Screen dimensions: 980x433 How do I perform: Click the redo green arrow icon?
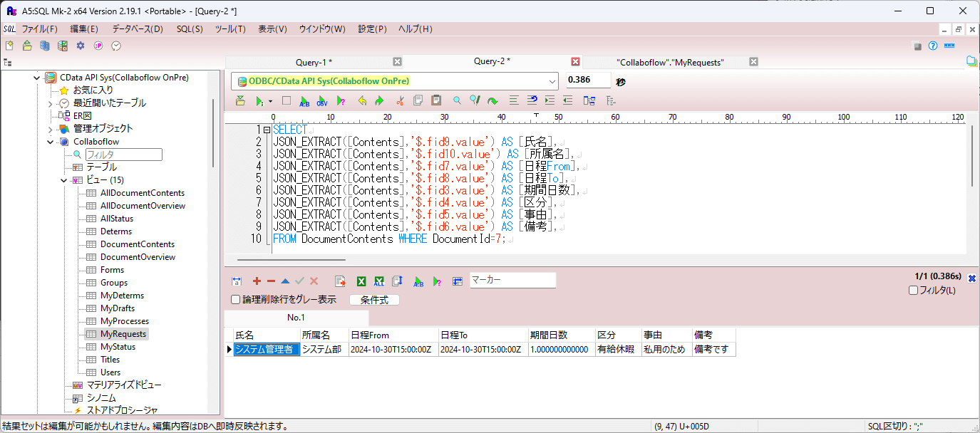click(x=380, y=101)
